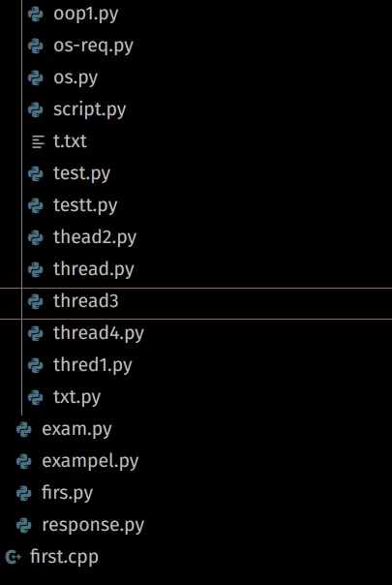Screen dimensions: 392x585
Task: Open script.py file
Action: tap(89, 109)
